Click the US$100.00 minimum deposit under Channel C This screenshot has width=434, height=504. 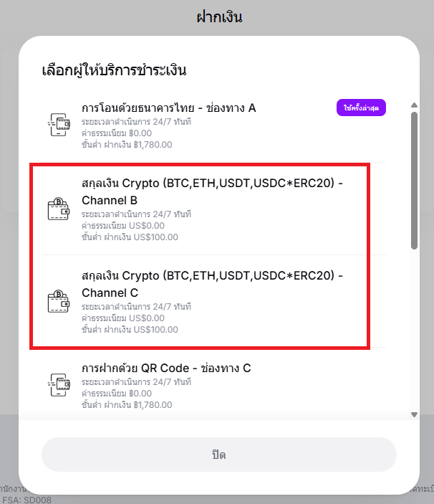click(x=130, y=330)
